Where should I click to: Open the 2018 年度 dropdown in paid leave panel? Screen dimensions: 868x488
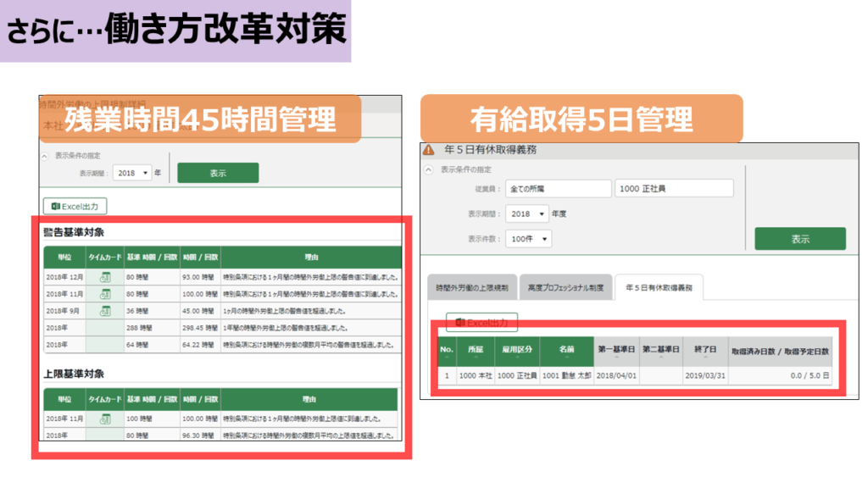point(527,213)
